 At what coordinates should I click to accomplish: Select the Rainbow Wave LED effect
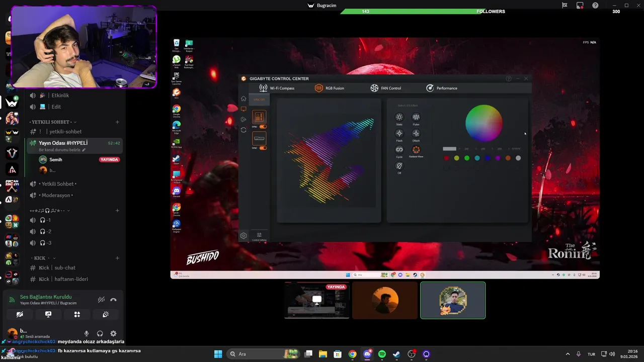click(x=416, y=149)
